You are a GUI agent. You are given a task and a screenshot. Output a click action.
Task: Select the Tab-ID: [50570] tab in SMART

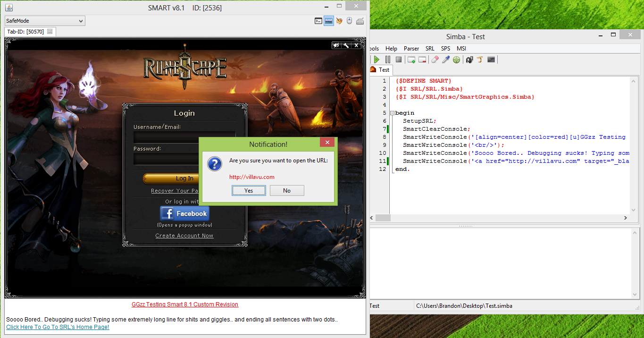[x=30, y=32]
